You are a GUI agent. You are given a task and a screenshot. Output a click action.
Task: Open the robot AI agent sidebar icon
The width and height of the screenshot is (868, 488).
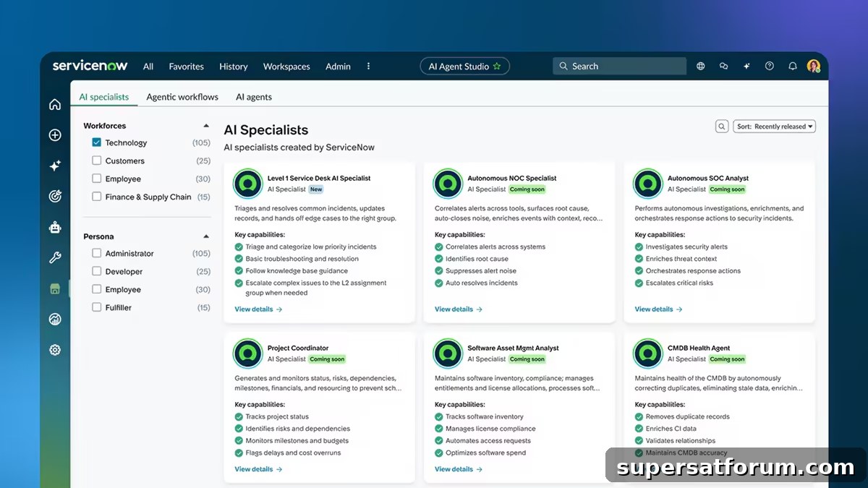tap(55, 227)
